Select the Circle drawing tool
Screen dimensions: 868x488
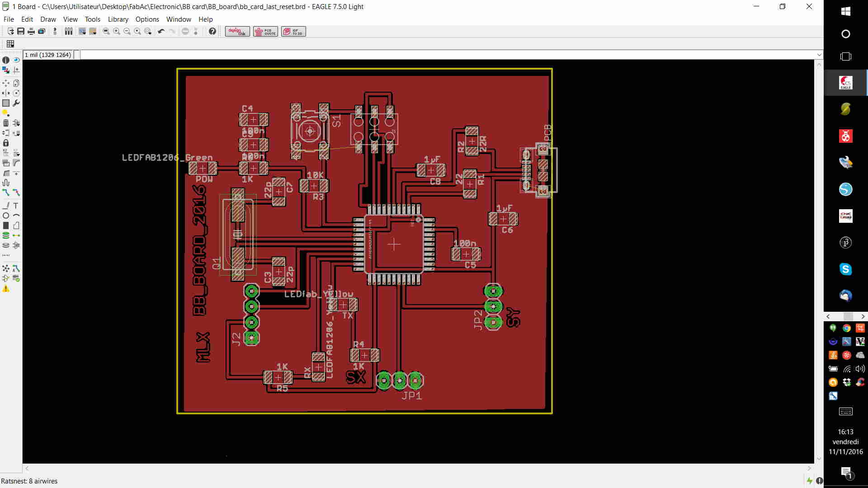pos(6,216)
